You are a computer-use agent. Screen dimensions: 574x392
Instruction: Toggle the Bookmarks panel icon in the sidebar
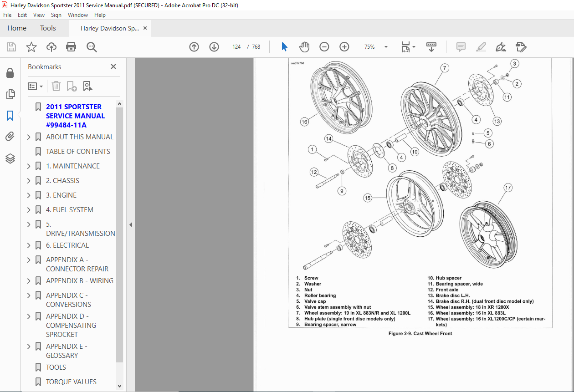pyautogui.click(x=10, y=116)
